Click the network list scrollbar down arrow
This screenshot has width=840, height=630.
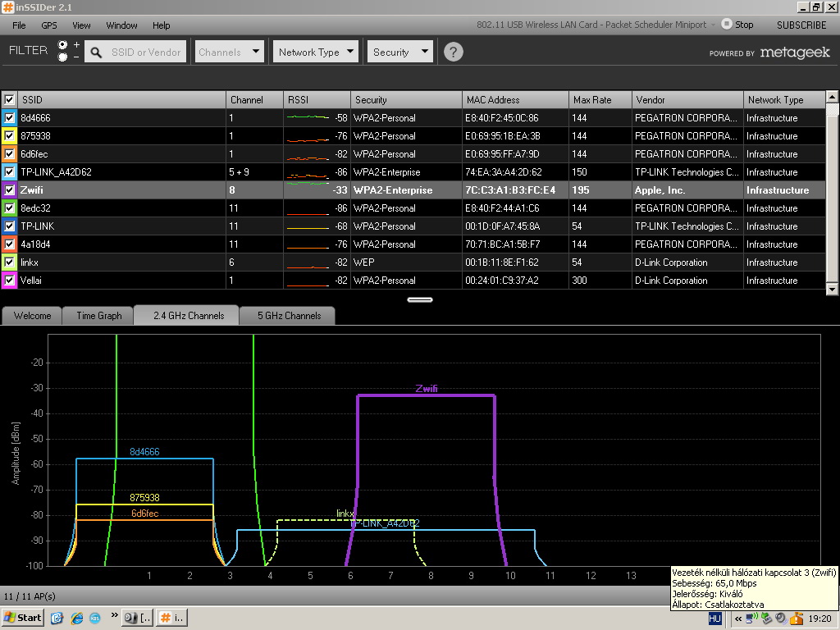832,289
